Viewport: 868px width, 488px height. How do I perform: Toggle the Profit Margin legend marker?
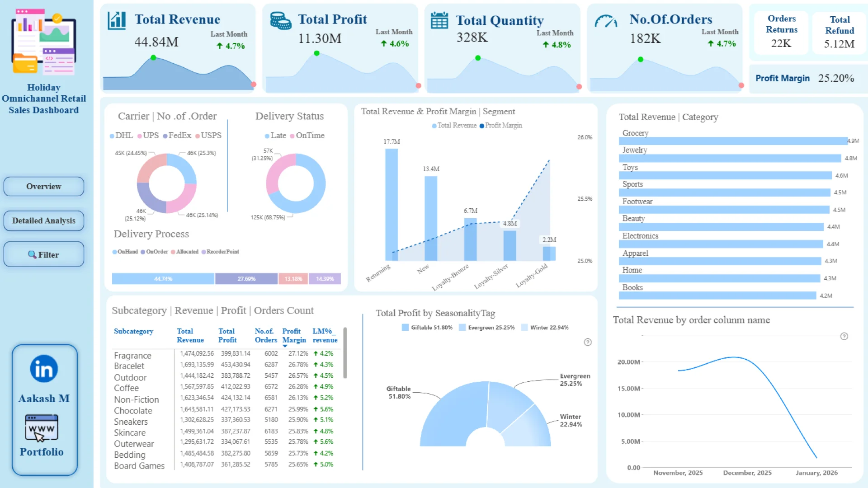(x=482, y=126)
